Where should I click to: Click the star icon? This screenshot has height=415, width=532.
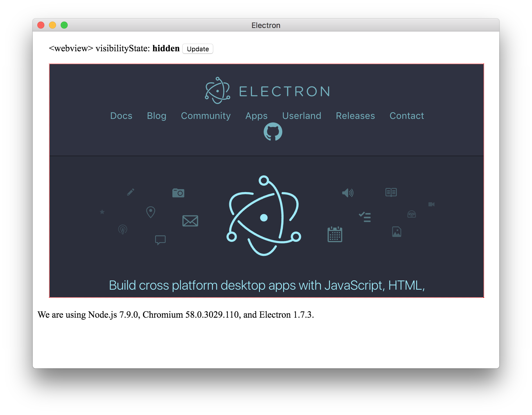pyautogui.click(x=102, y=212)
